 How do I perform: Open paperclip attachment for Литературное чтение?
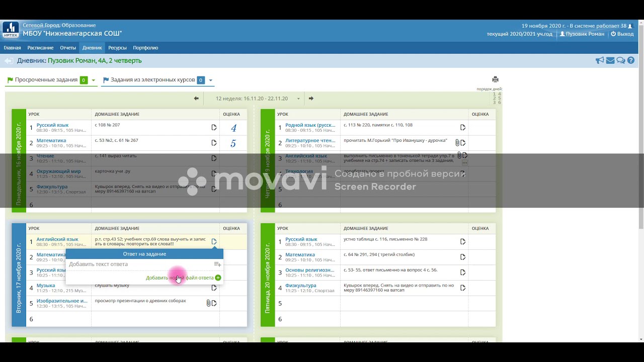coord(457,143)
